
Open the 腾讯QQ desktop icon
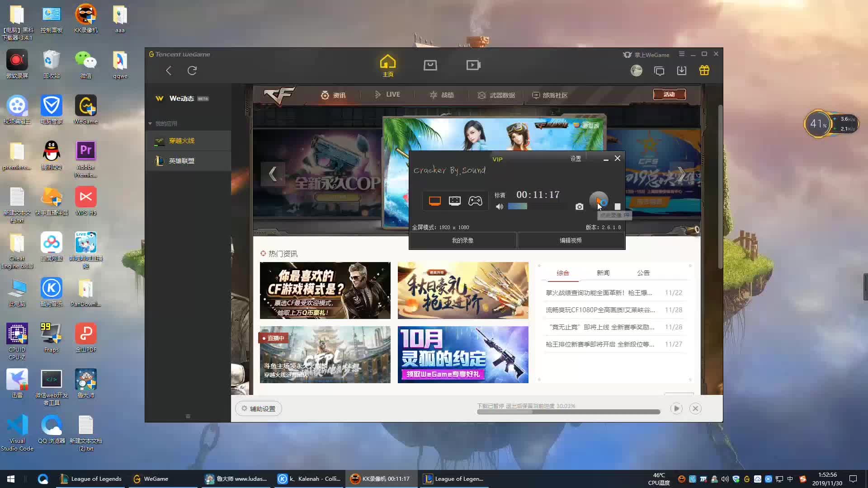(52, 155)
